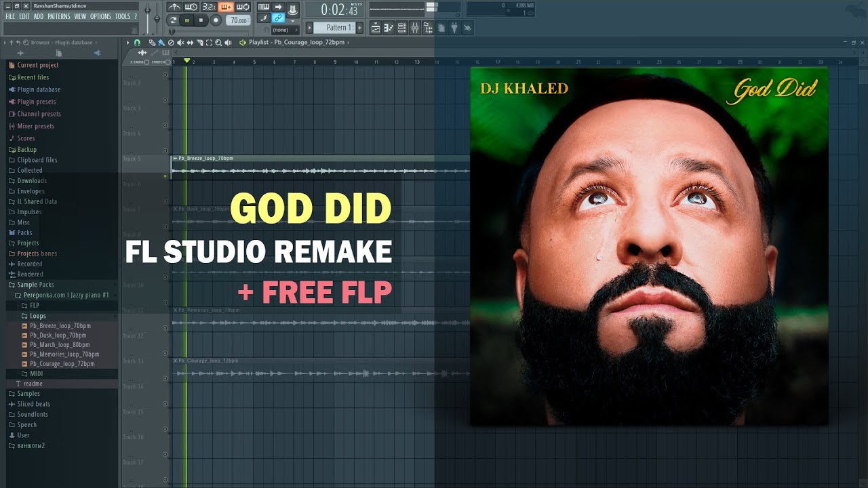Image resolution: width=868 pixels, height=488 pixels.
Task: Open the PATTERNS menu
Action: click(x=59, y=16)
